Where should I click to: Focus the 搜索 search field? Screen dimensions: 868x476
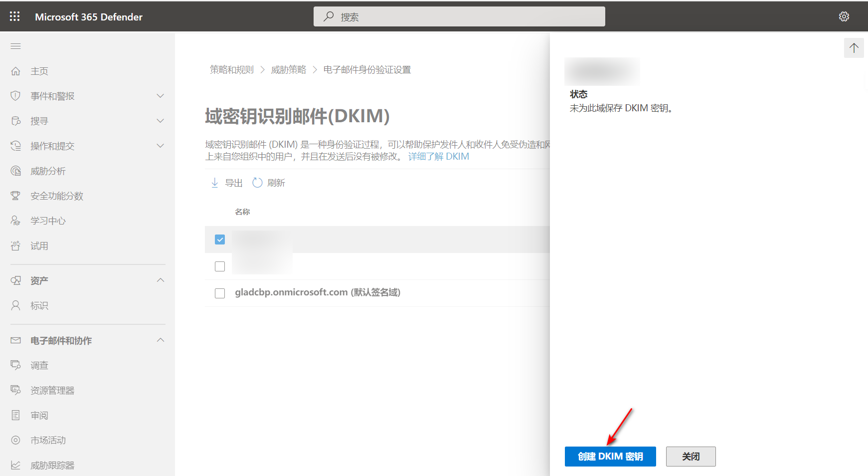(x=459, y=16)
